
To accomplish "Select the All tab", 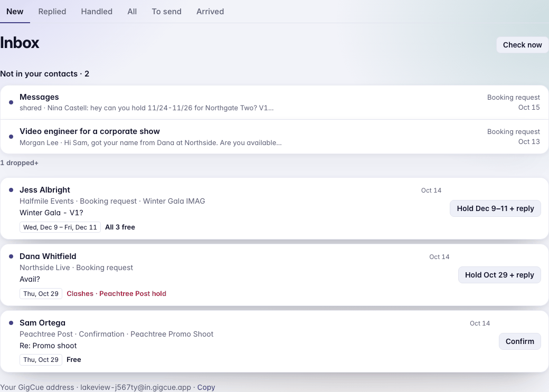I will click(132, 12).
